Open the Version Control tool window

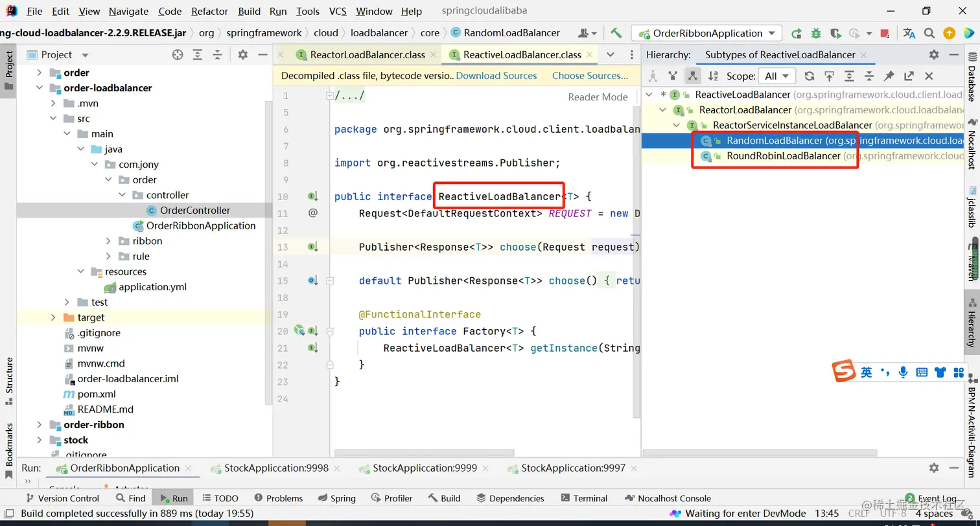point(62,498)
